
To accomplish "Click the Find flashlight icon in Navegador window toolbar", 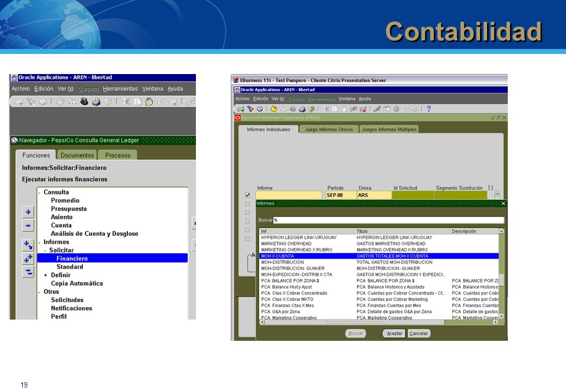I will click(30, 101).
